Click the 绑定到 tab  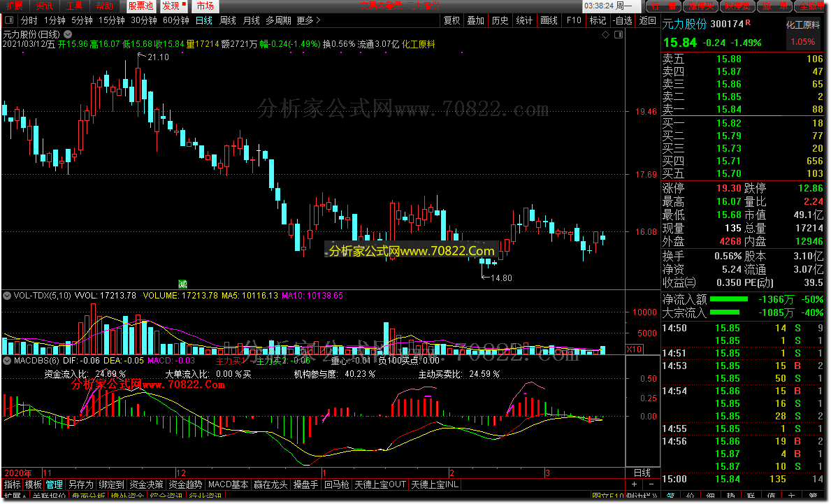pos(111,484)
